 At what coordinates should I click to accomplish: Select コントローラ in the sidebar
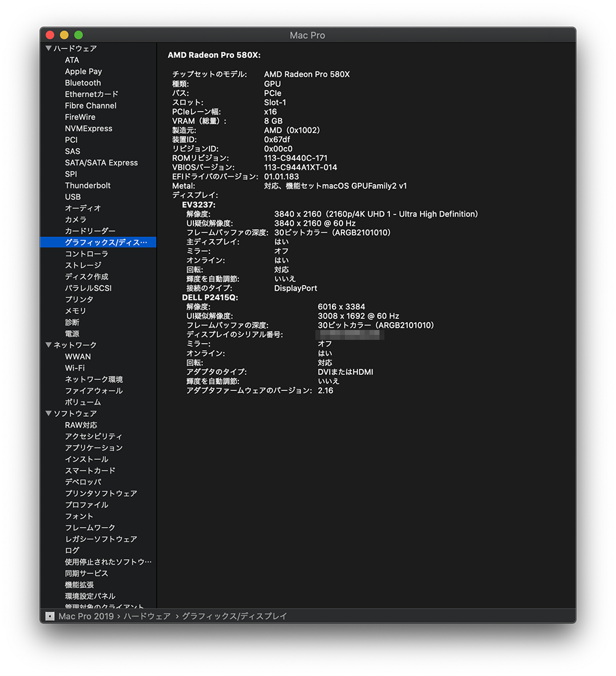[86, 254]
